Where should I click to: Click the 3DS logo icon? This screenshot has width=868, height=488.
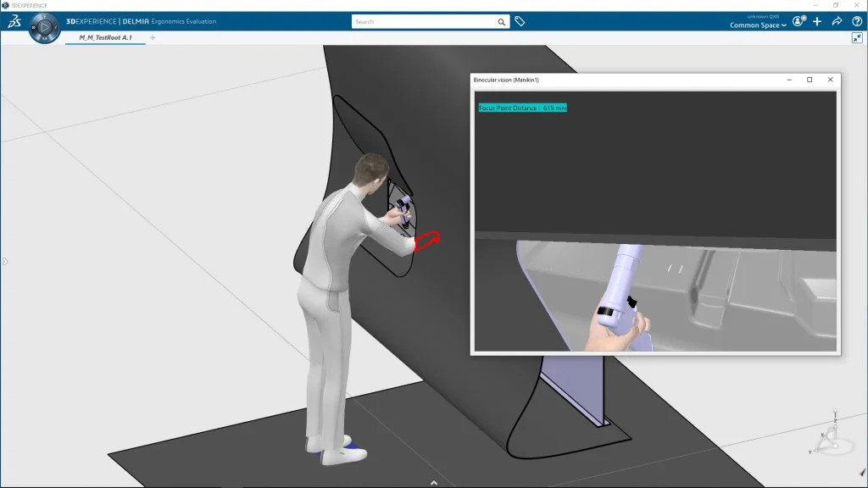click(x=14, y=22)
